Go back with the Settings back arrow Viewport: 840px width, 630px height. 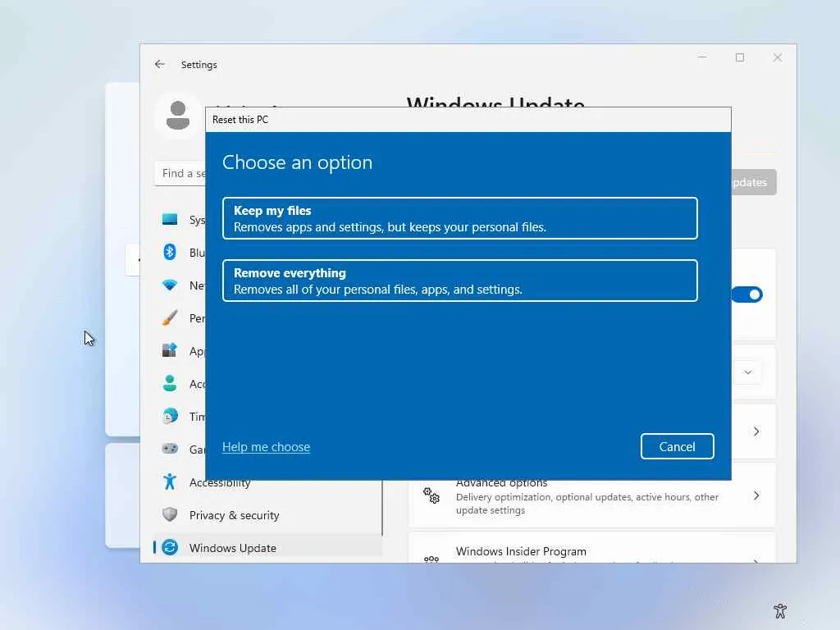pos(160,64)
